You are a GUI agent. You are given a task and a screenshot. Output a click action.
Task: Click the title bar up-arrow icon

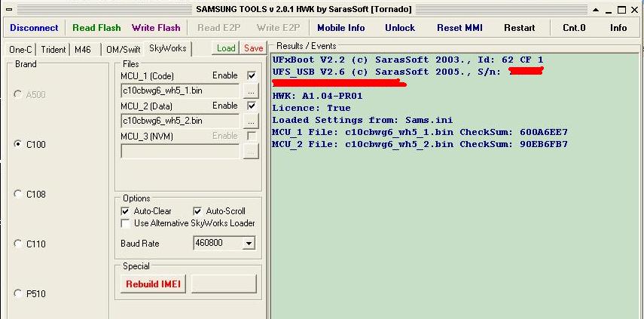(595, 10)
